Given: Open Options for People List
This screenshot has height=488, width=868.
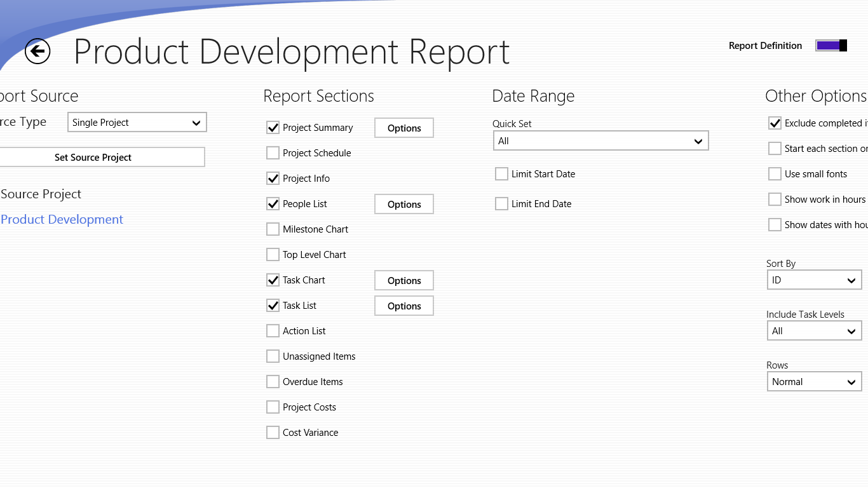Looking at the screenshot, I should point(404,204).
